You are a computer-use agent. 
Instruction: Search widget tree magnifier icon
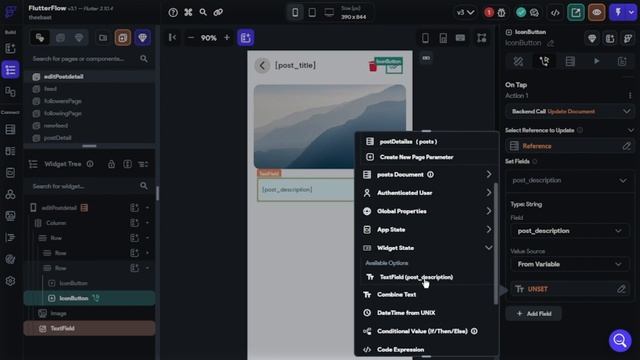pos(144,186)
